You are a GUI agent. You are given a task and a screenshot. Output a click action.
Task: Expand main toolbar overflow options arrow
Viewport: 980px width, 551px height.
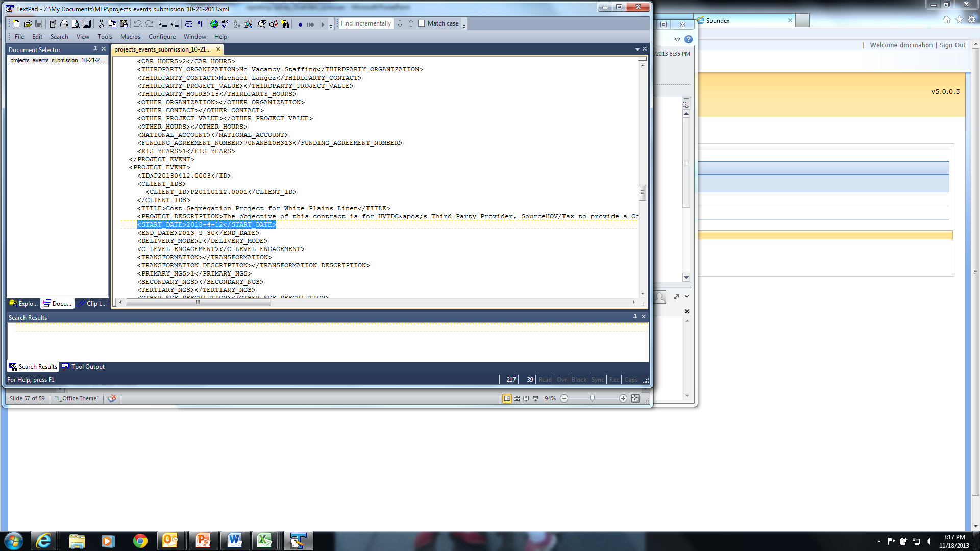click(331, 26)
